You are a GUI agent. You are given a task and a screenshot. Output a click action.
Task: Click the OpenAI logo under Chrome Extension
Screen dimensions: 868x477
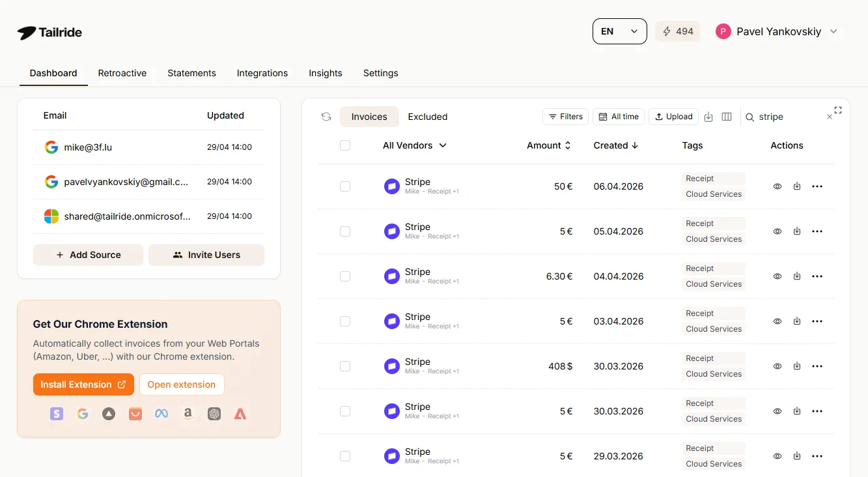(x=214, y=414)
